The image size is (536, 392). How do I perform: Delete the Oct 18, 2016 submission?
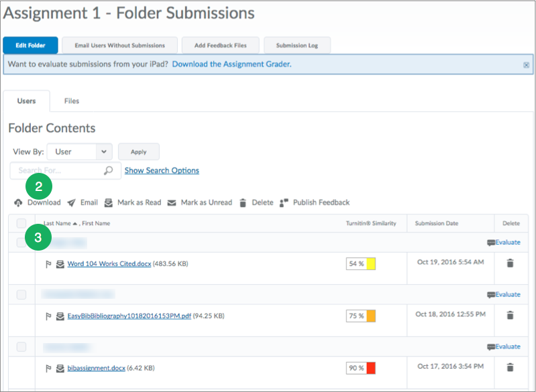point(510,315)
